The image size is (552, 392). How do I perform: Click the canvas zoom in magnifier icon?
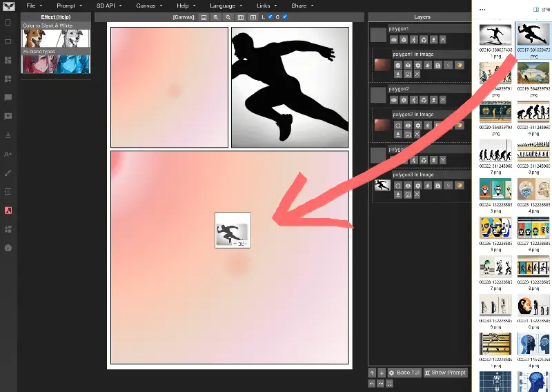(216, 17)
